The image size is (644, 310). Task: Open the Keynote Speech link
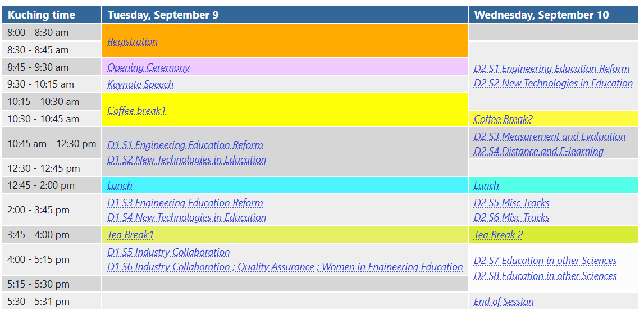(140, 84)
